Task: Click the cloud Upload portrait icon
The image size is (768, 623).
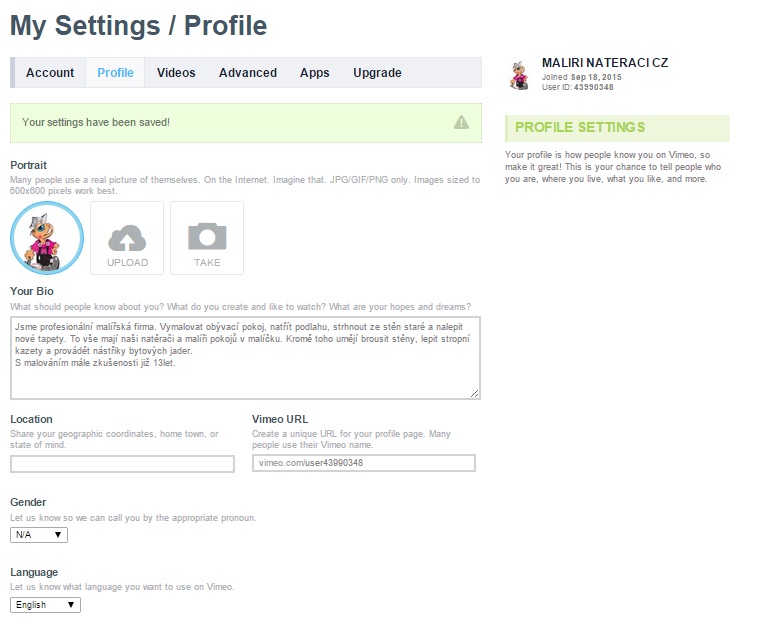Action: (127, 239)
